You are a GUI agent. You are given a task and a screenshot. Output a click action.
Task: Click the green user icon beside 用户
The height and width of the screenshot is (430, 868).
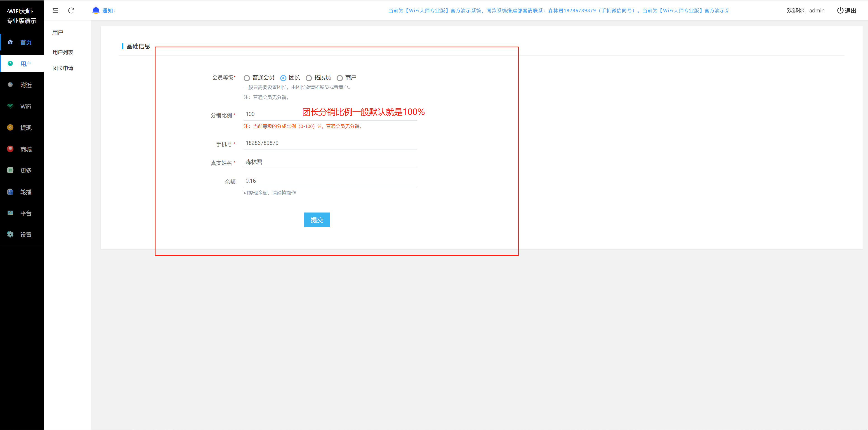pos(10,63)
